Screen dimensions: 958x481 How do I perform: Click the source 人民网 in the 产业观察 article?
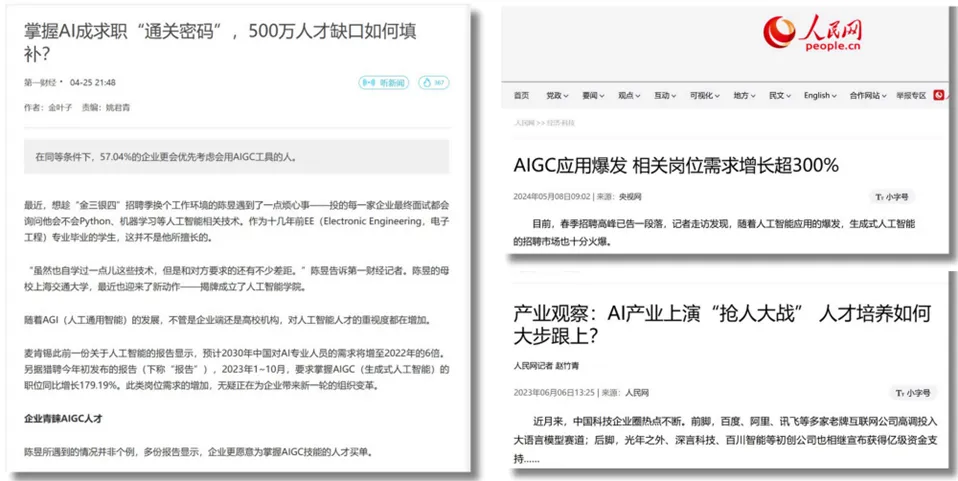[636, 393]
